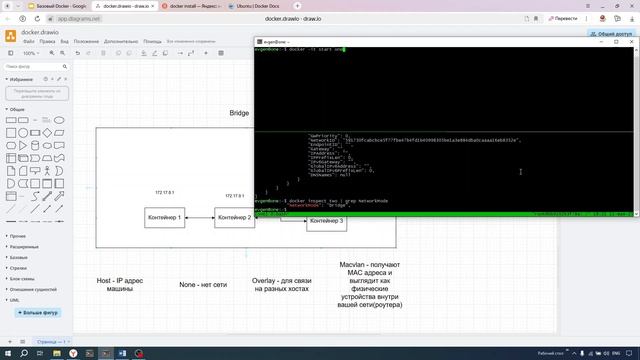
Task: Open the Положение menu
Action: (x=86, y=42)
